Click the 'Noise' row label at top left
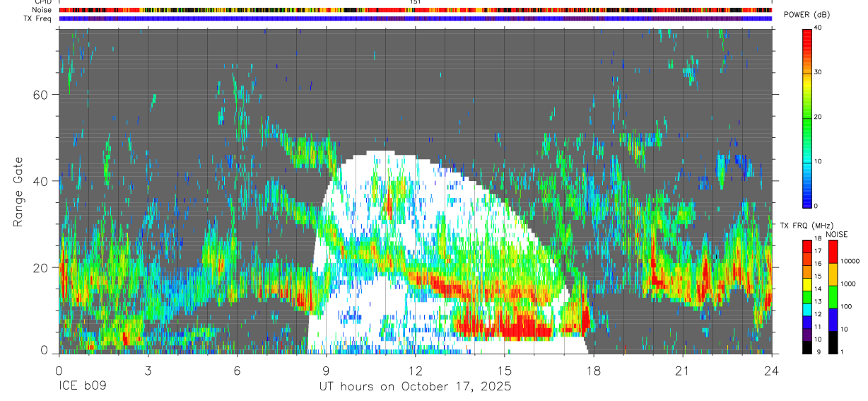The width and height of the screenshot is (868, 401). (42, 10)
